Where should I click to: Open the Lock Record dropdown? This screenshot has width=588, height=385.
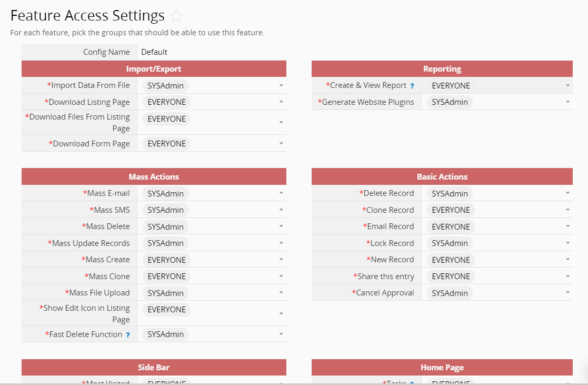pos(567,243)
